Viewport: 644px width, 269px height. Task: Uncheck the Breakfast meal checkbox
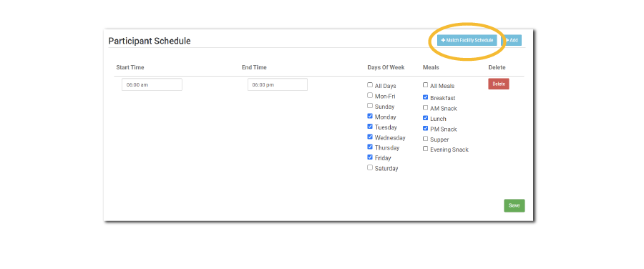(x=426, y=97)
